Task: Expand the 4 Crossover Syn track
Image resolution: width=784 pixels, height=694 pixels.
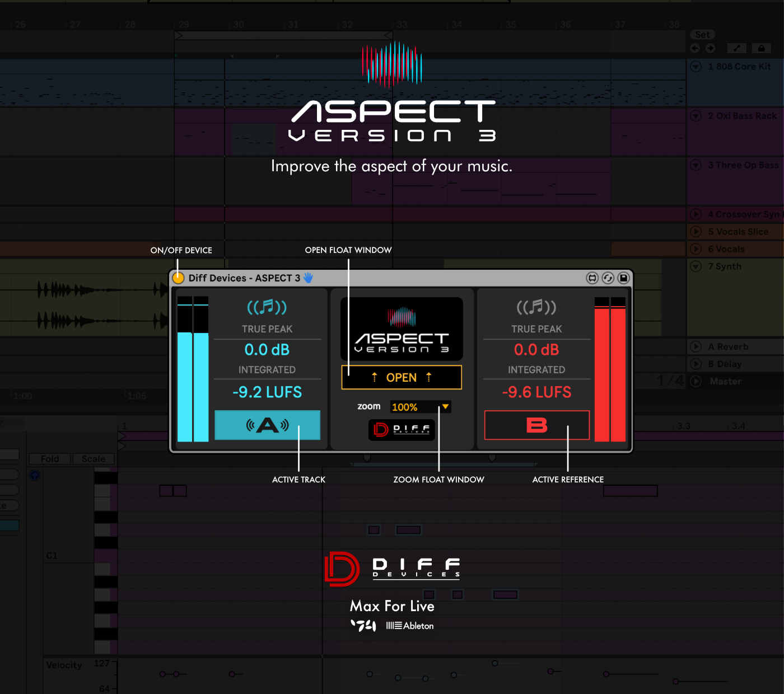Action: pyautogui.click(x=696, y=214)
